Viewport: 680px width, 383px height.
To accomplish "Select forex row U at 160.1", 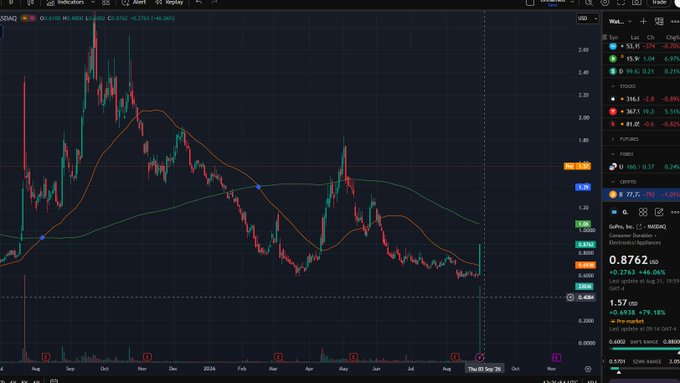I will click(641, 167).
